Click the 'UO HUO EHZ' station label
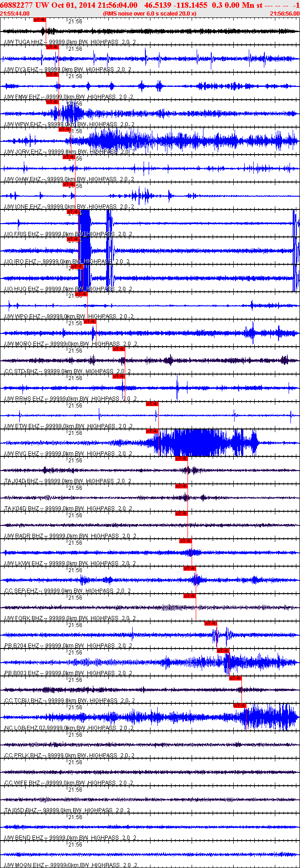This screenshot has height=868, width=300. (x=21, y=289)
